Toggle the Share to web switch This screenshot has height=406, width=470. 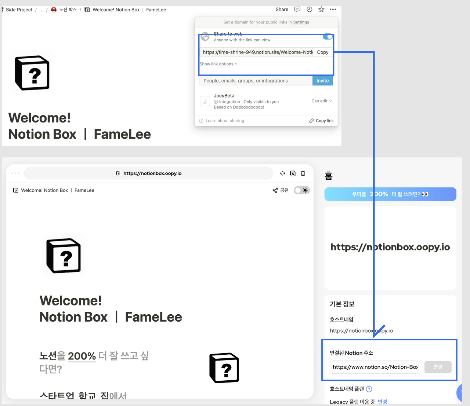tap(327, 37)
